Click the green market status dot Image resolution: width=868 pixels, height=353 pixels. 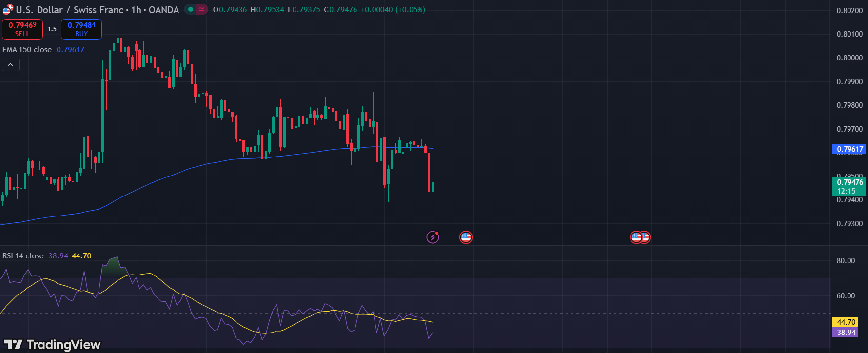pyautogui.click(x=191, y=9)
